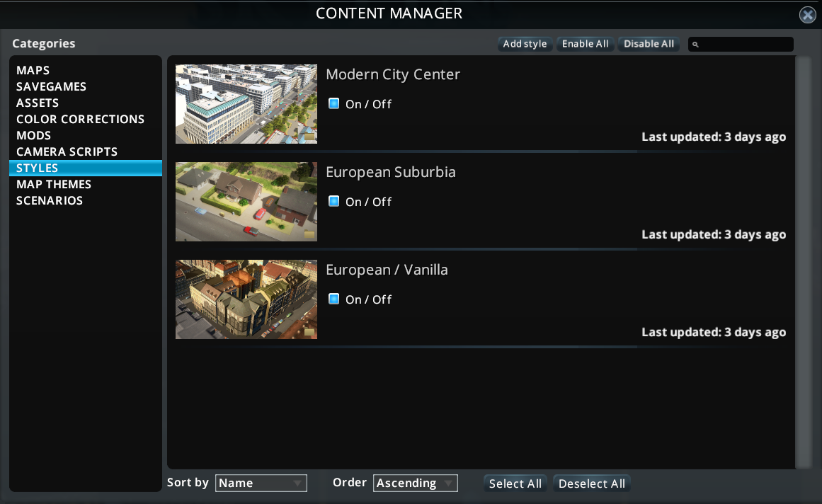This screenshot has height=504, width=822.
Task: Click the European / Vanilla preview image
Action: (246, 299)
